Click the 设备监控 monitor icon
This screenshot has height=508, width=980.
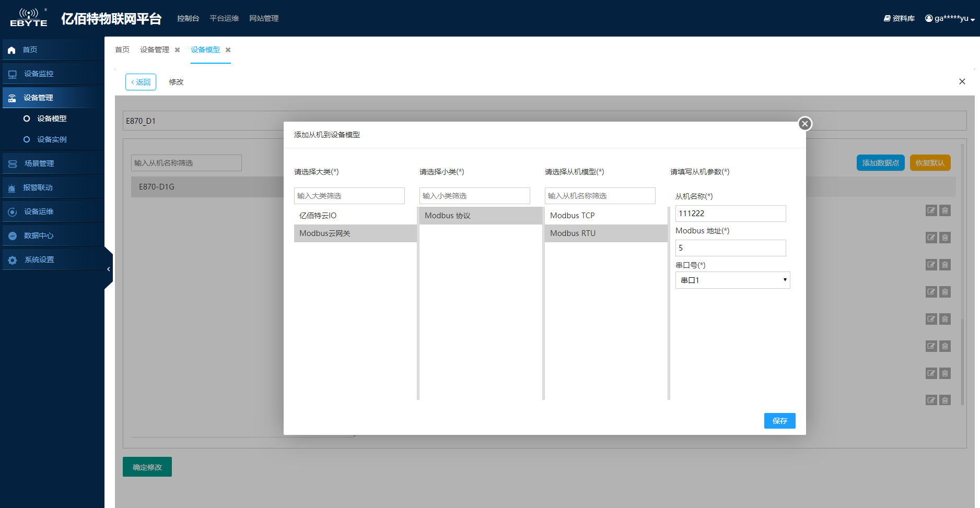pos(13,74)
